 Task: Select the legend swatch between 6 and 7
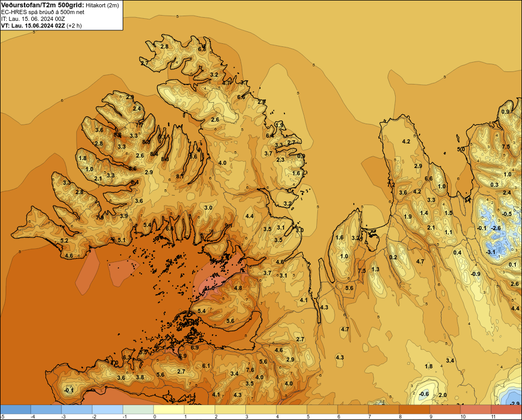[353, 409]
